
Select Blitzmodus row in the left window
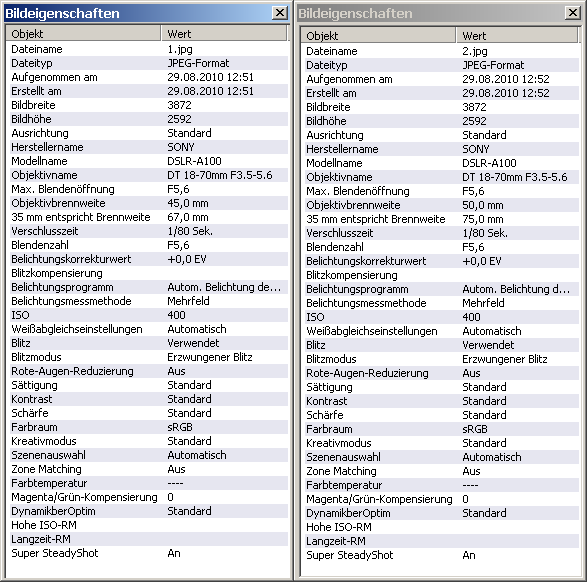149,357
